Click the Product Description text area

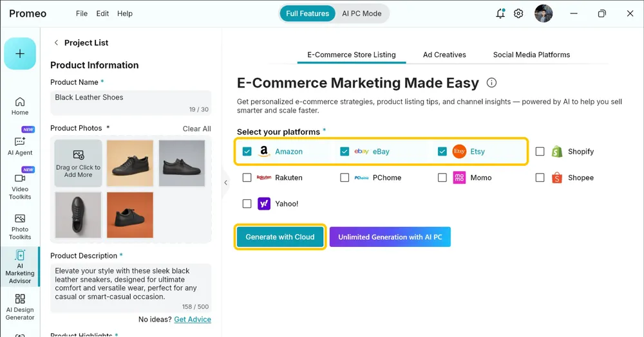[131, 289]
